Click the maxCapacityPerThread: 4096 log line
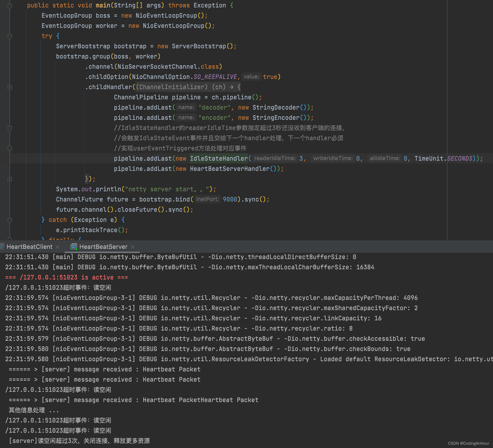Screen dimensions: 493x448 click(211, 298)
